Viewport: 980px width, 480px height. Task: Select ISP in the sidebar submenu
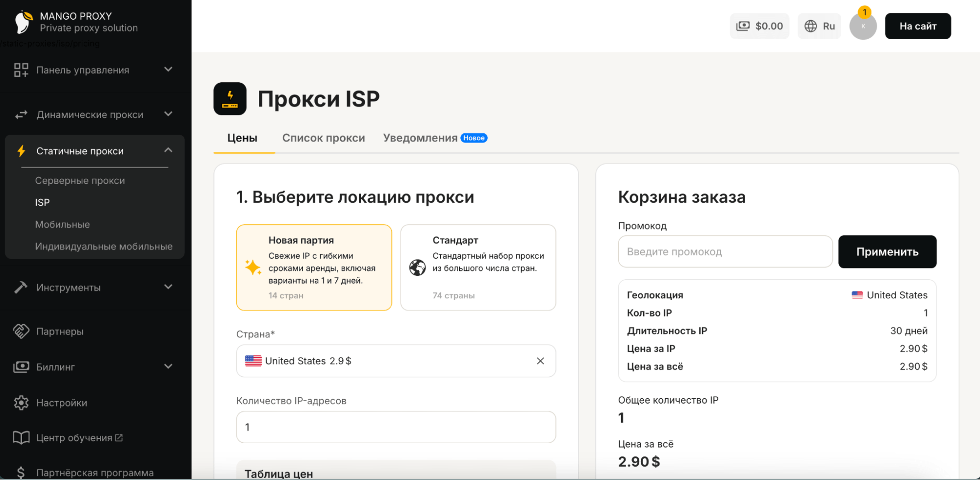tap(42, 202)
